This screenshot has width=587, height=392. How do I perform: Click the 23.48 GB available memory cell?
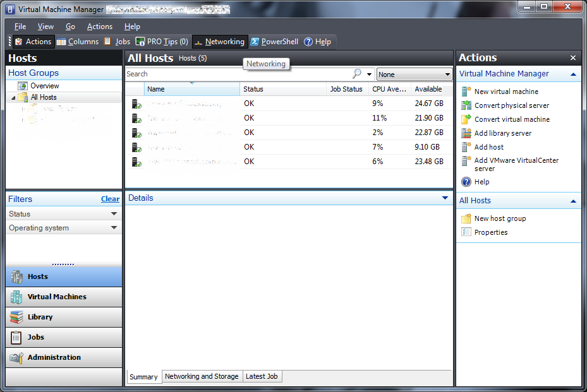[x=429, y=162]
